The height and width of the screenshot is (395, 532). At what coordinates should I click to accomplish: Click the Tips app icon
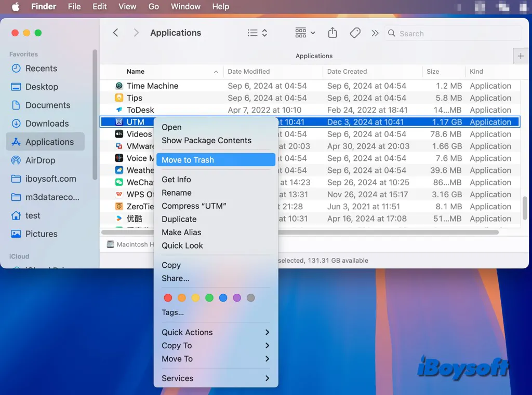click(x=119, y=98)
